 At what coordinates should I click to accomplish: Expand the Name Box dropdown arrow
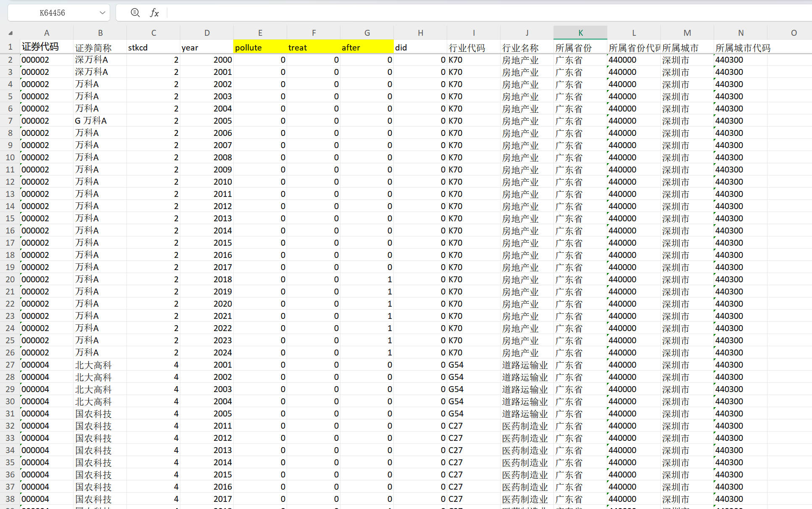click(102, 13)
